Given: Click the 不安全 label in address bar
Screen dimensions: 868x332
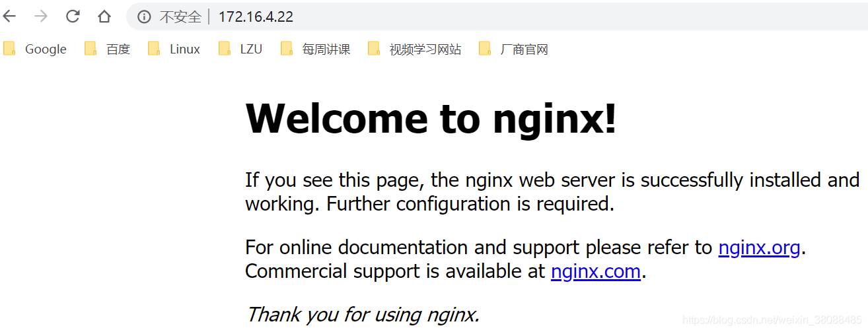Looking at the screenshot, I should [x=180, y=17].
